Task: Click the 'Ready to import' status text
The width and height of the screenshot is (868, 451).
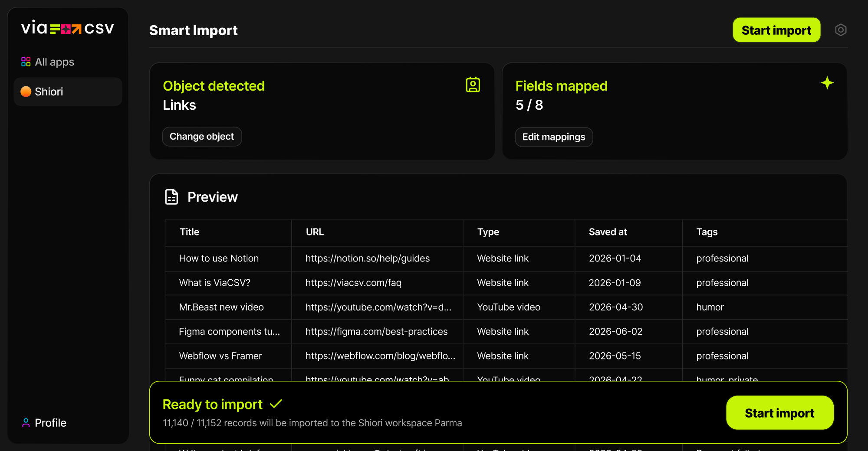Action: click(212, 405)
